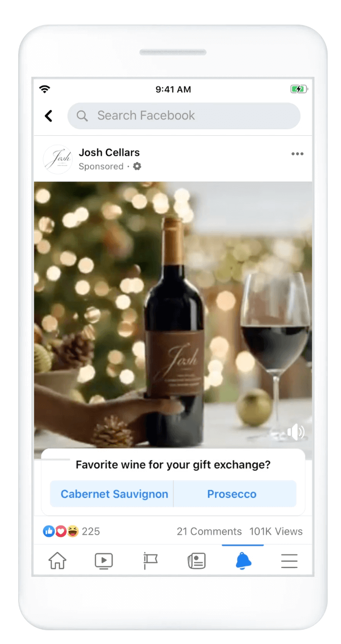Open ad preferences via the gear icon
The image size is (341, 644).
click(x=137, y=167)
